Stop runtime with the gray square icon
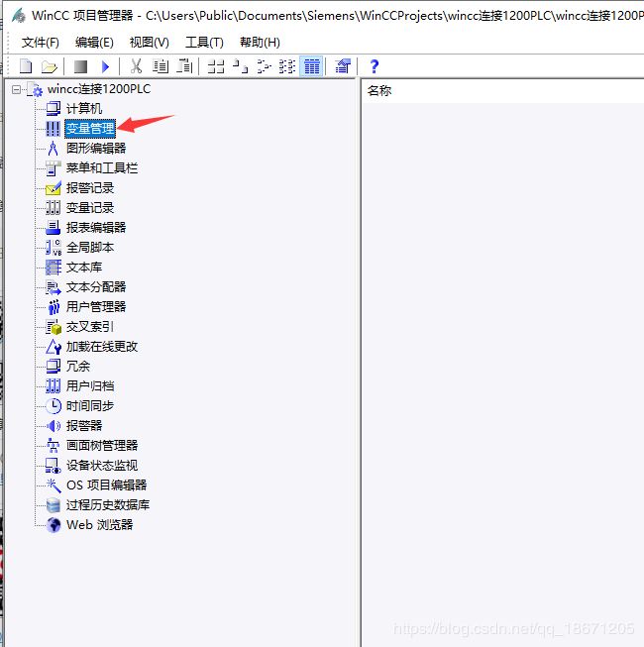 (x=80, y=66)
